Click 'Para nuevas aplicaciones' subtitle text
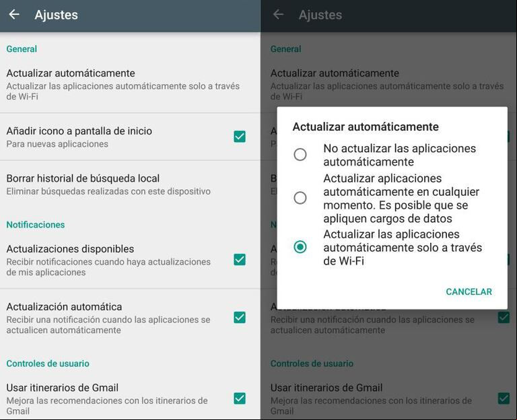 57,144
